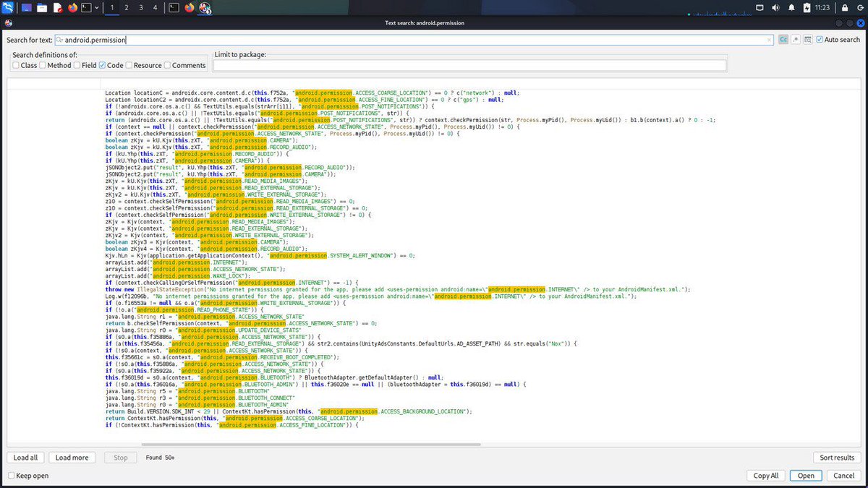
Task: Switch to workspace 2
Action: click(x=127, y=8)
